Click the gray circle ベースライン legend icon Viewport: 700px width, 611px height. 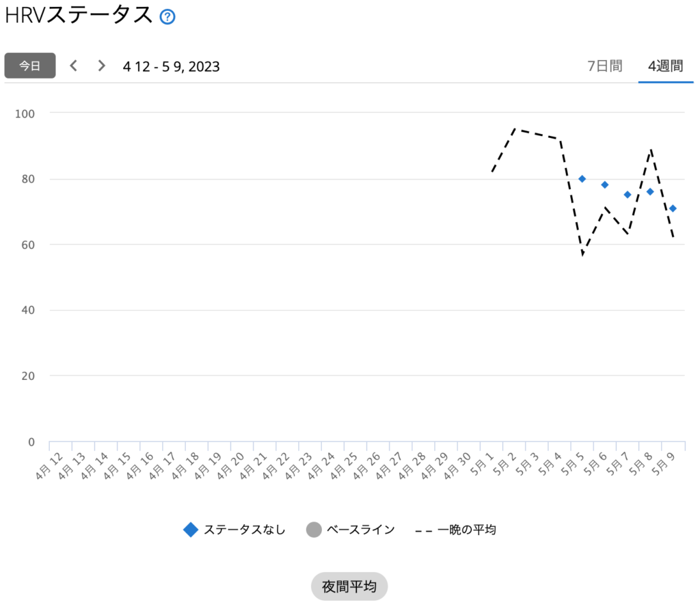tap(314, 530)
